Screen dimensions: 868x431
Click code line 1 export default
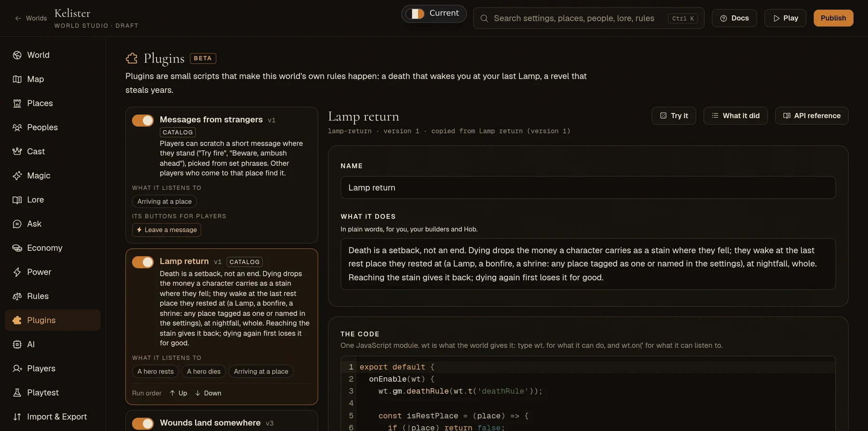click(x=397, y=367)
